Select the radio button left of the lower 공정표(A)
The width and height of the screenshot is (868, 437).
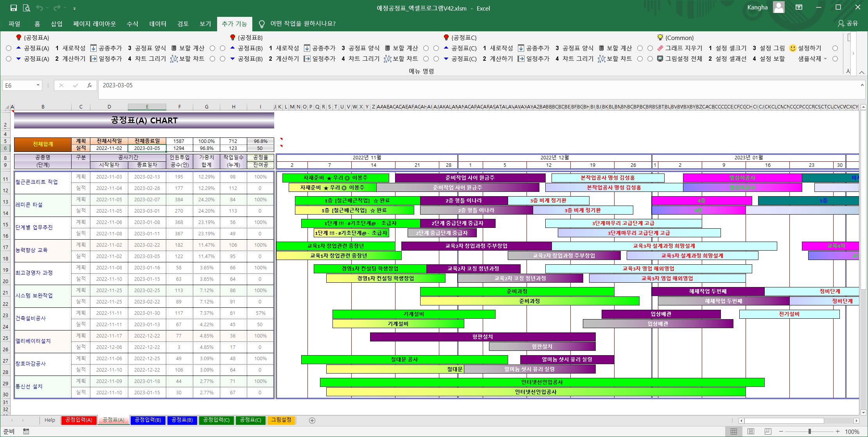tap(9, 59)
